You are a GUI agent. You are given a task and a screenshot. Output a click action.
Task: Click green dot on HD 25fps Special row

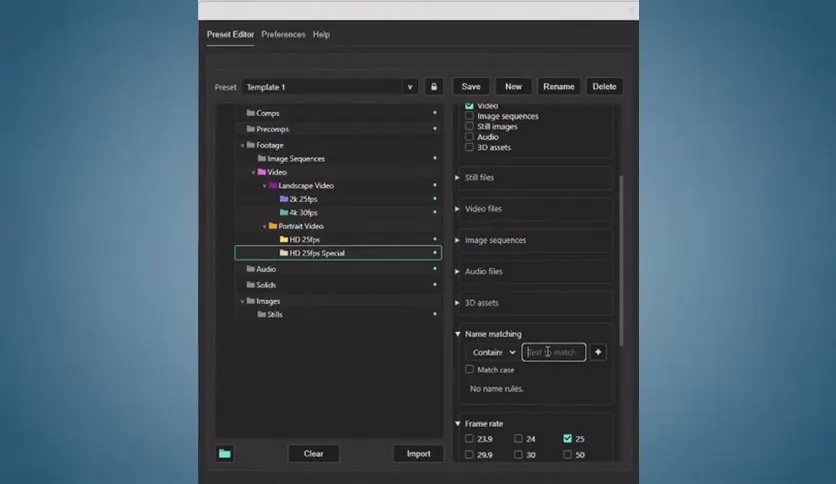pos(435,253)
